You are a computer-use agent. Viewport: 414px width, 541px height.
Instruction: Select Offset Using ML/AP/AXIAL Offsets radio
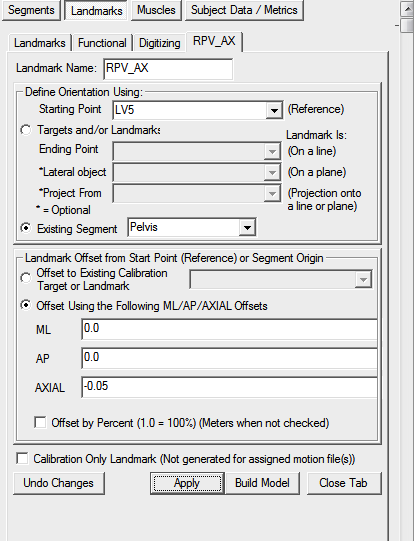(25, 305)
